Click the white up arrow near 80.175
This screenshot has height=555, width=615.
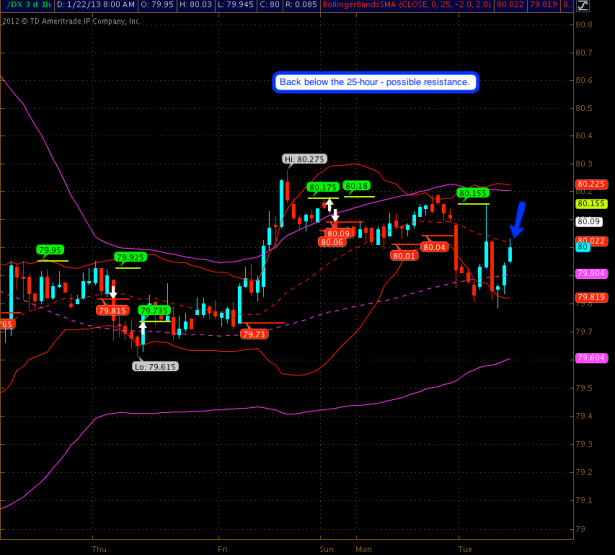[x=327, y=205]
